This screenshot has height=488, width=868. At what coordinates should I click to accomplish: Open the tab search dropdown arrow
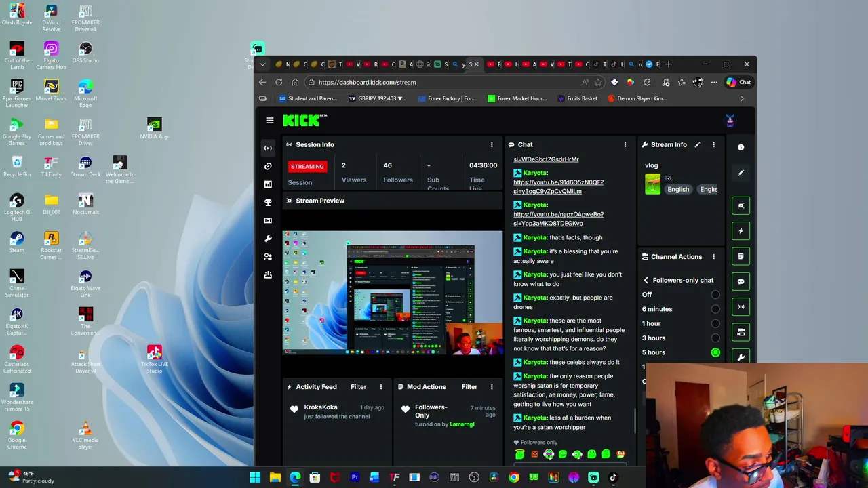(x=262, y=64)
